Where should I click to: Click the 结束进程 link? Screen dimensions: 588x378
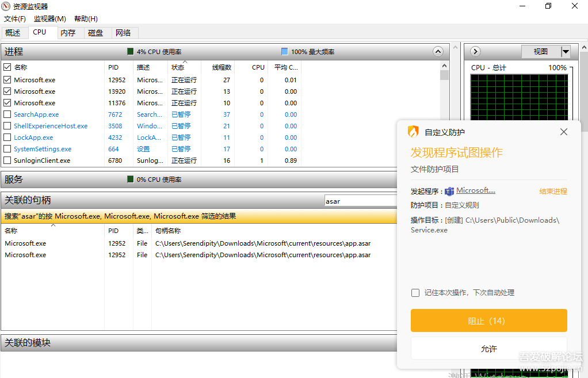click(x=553, y=191)
